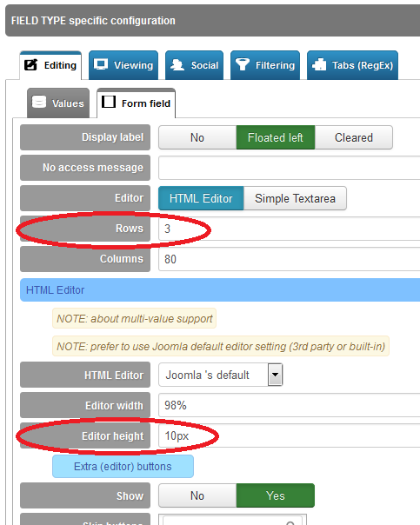Image resolution: width=420 pixels, height=525 pixels.
Task: Set Display label to No
Action: click(197, 137)
